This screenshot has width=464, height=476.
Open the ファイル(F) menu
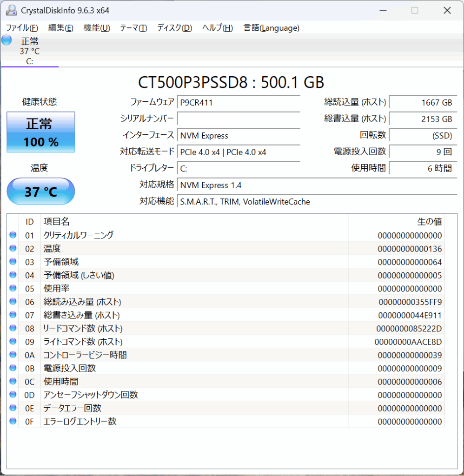(x=22, y=28)
